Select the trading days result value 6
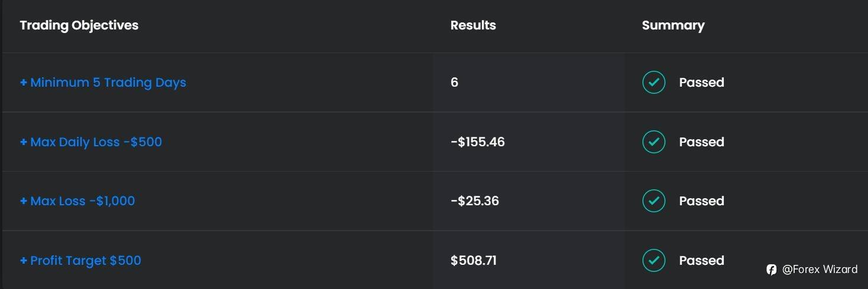 point(454,83)
